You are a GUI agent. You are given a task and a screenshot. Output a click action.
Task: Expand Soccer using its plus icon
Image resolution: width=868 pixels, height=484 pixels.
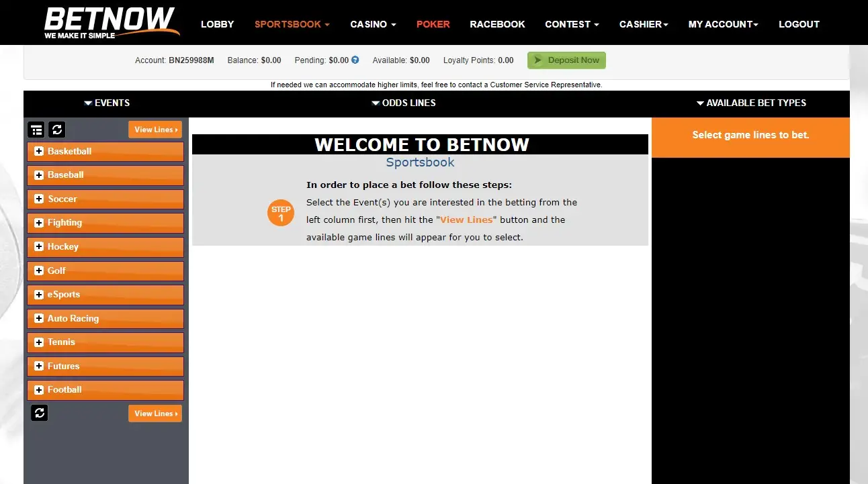(39, 199)
